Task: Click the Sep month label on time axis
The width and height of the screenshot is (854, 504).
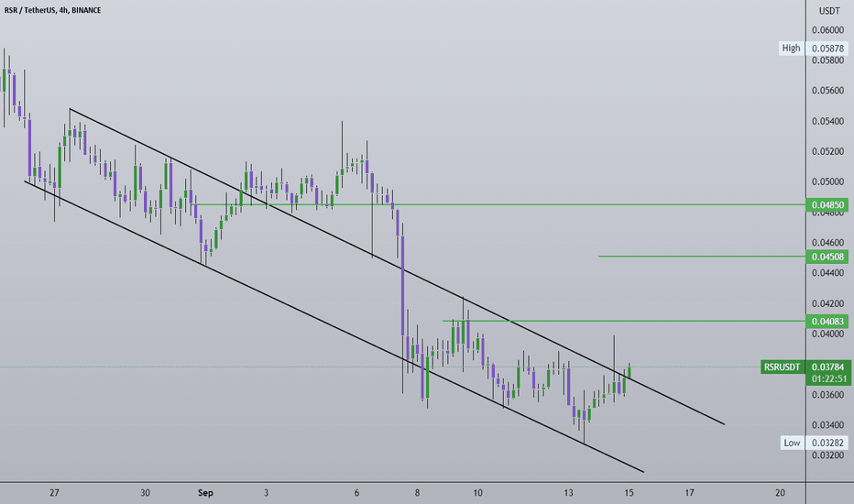Action: (x=205, y=493)
